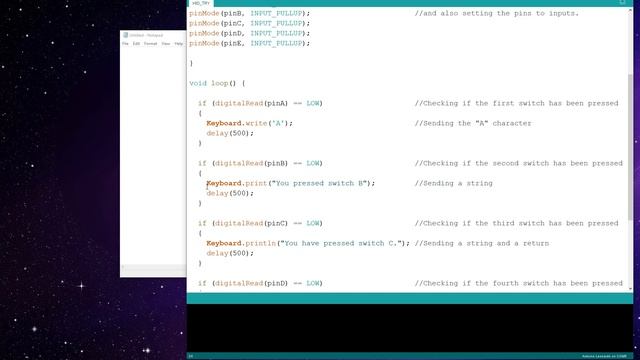Click inside the Notepad text area

pyautogui.click(x=153, y=155)
